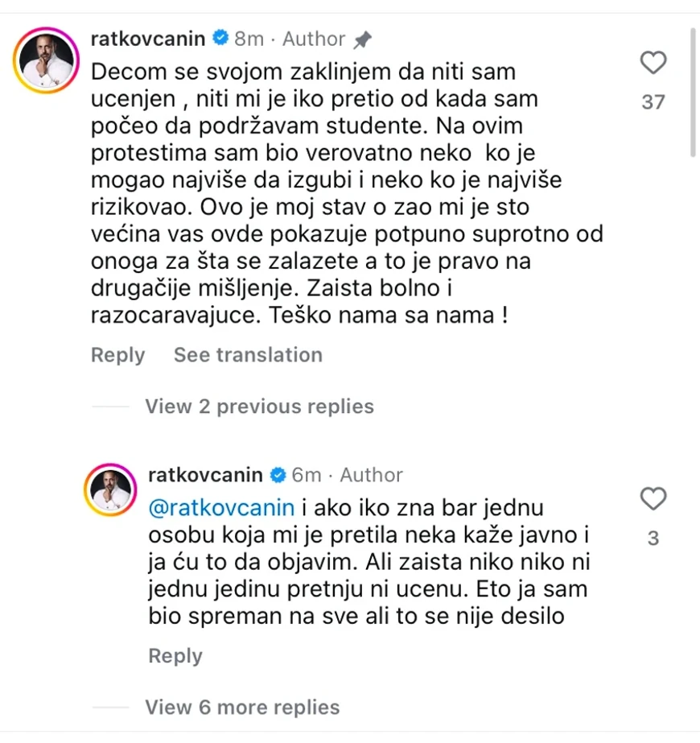Like the top pinned comment with heart
The height and width of the screenshot is (743, 700).
(x=653, y=62)
